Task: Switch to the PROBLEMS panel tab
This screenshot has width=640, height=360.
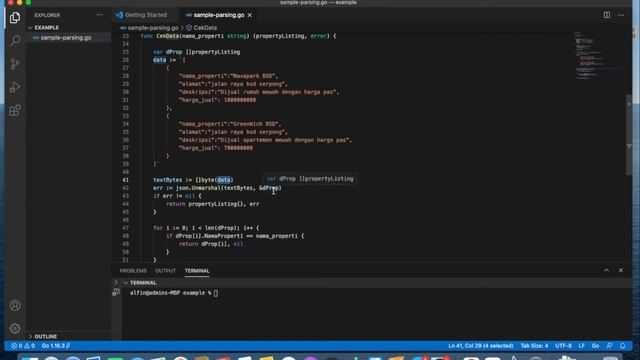Action: tap(133, 271)
